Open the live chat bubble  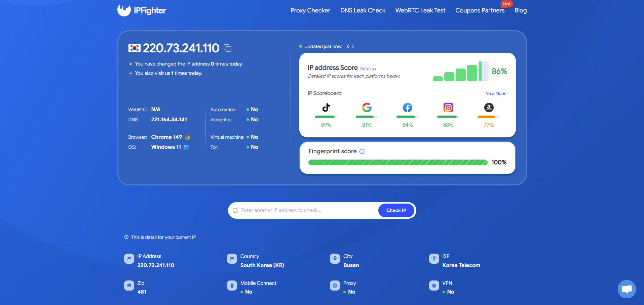tap(627, 289)
